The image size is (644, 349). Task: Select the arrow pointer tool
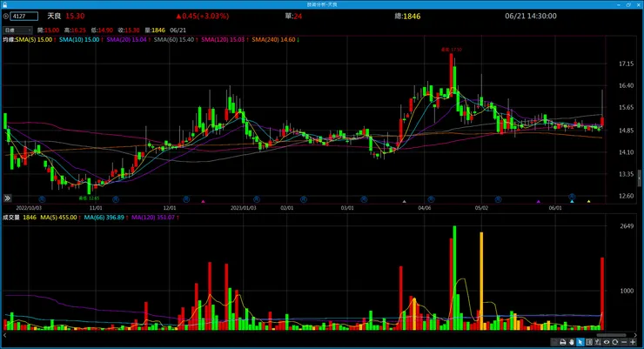[x=580, y=342]
